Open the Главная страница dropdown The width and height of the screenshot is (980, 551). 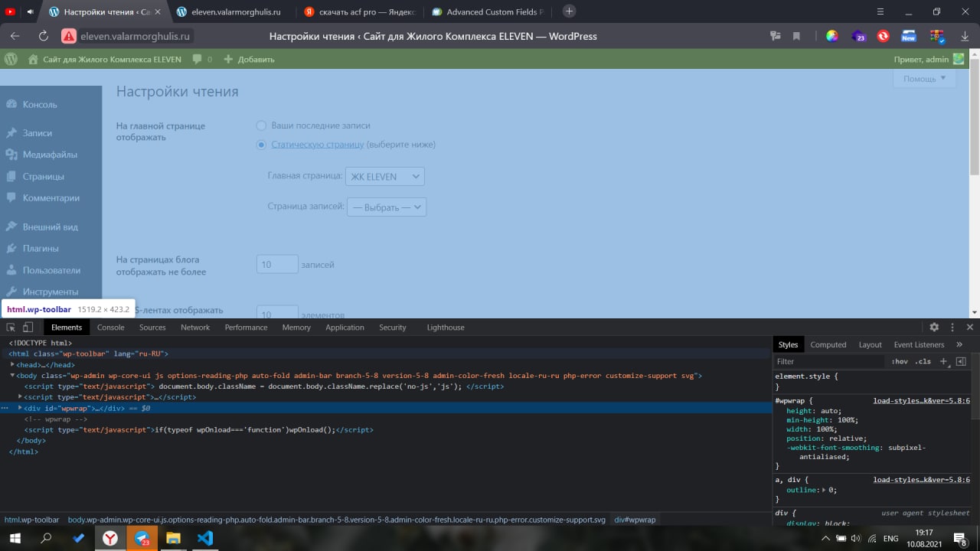point(385,177)
